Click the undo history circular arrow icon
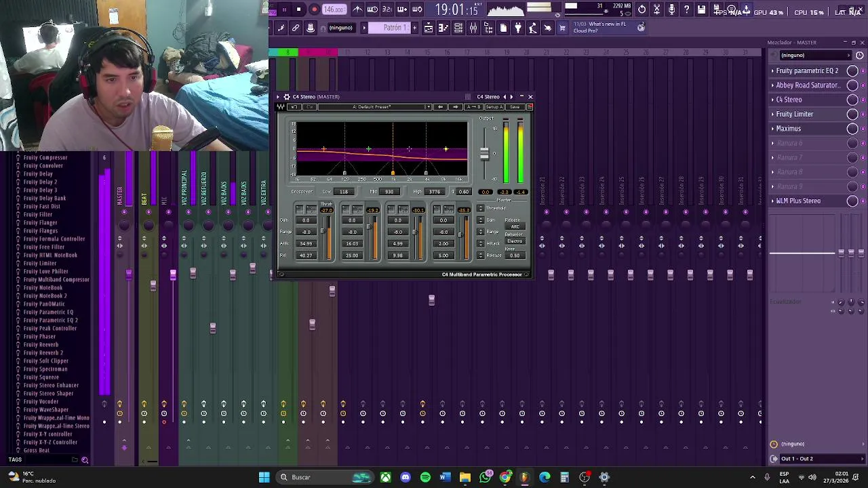The image size is (868, 488). 642,9
